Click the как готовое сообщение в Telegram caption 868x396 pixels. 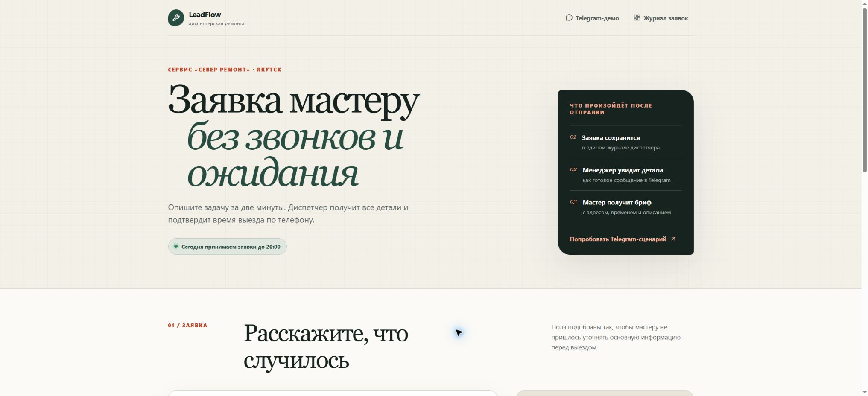pyautogui.click(x=626, y=180)
